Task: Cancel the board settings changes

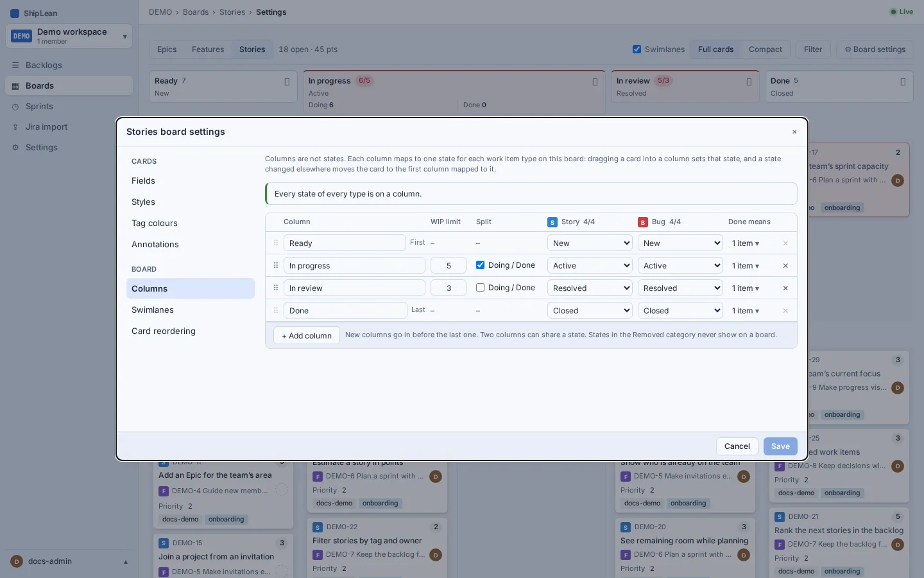Action: (x=737, y=446)
